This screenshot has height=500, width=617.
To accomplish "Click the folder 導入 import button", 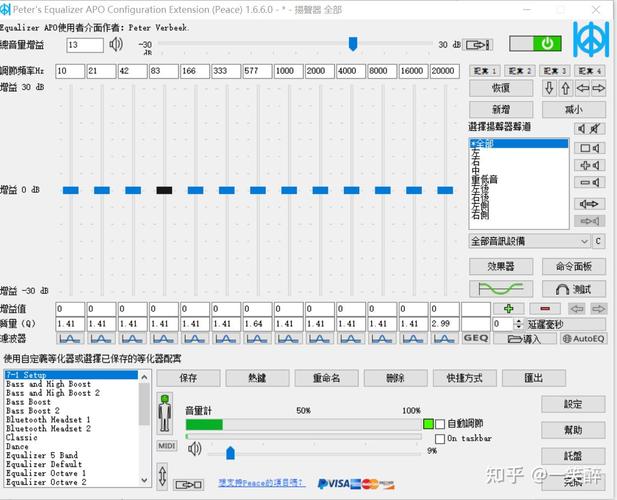I will [525, 339].
